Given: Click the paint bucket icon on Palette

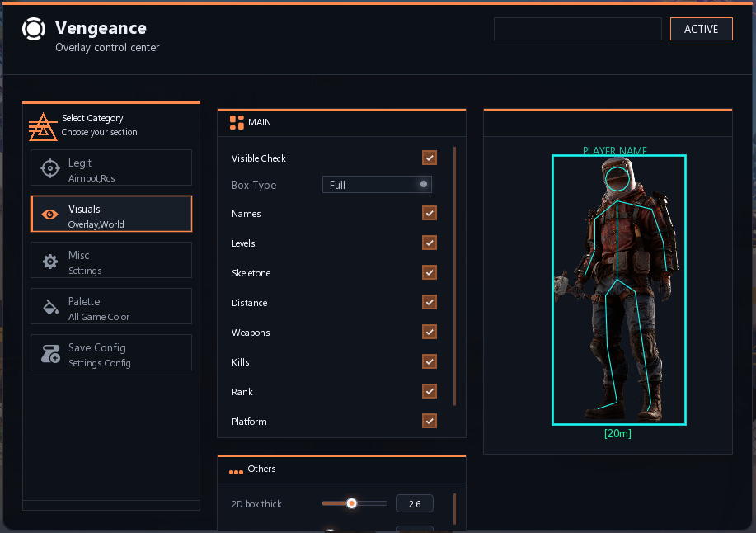Looking at the screenshot, I should coord(50,307).
